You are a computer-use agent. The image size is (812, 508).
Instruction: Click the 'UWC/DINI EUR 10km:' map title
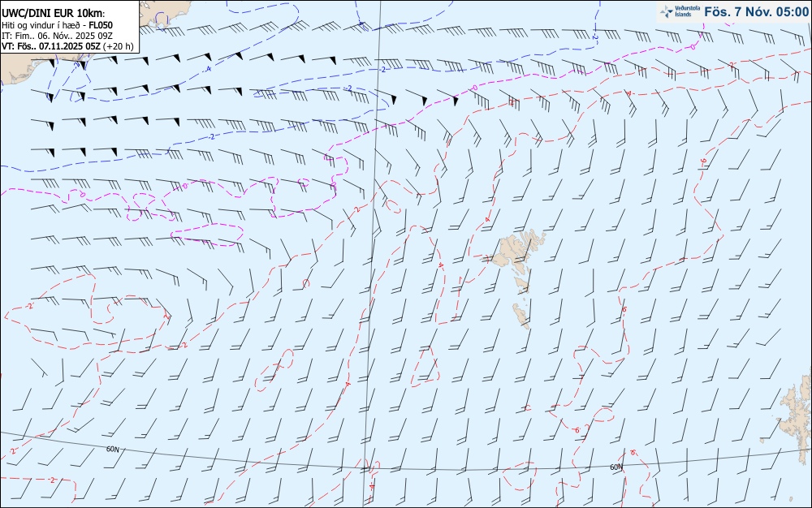54,14
